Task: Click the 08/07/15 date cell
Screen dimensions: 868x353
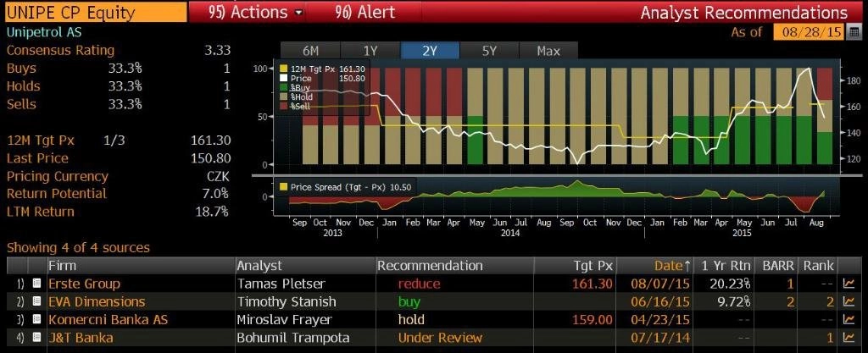Action: click(659, 284)
